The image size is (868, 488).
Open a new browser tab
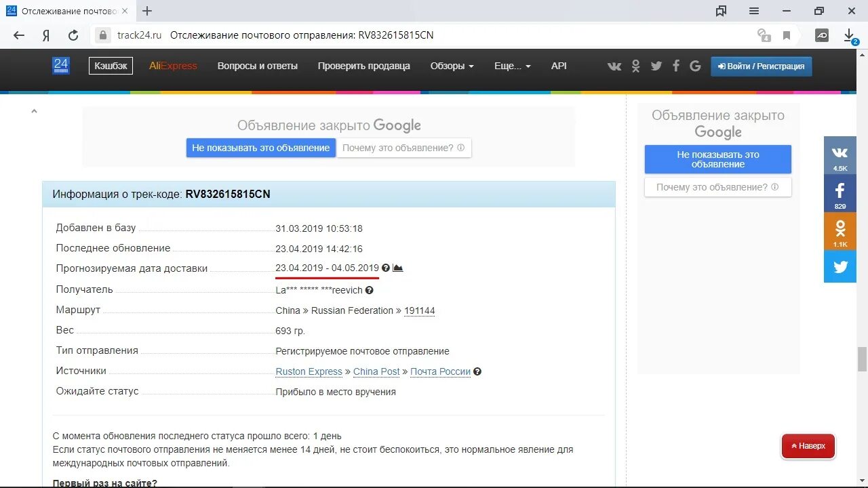pos(147,12)
